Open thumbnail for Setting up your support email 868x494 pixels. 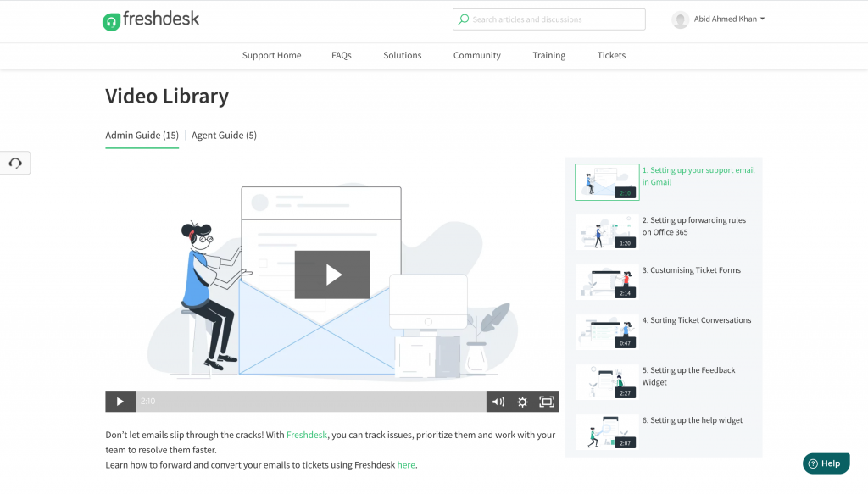point(607,182)
